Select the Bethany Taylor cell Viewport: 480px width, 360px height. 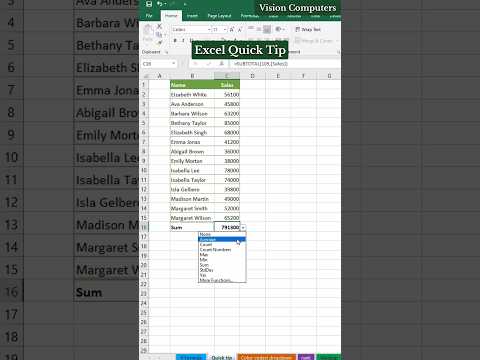(192, 123)
